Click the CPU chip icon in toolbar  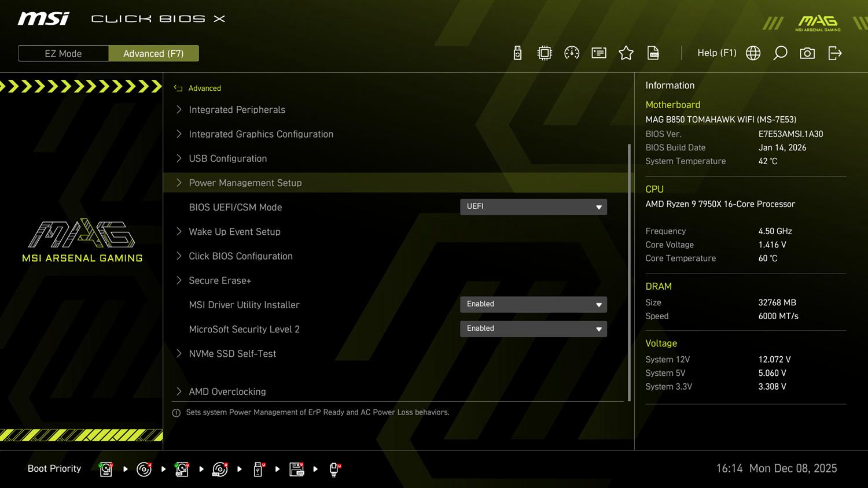coord(545,53)
